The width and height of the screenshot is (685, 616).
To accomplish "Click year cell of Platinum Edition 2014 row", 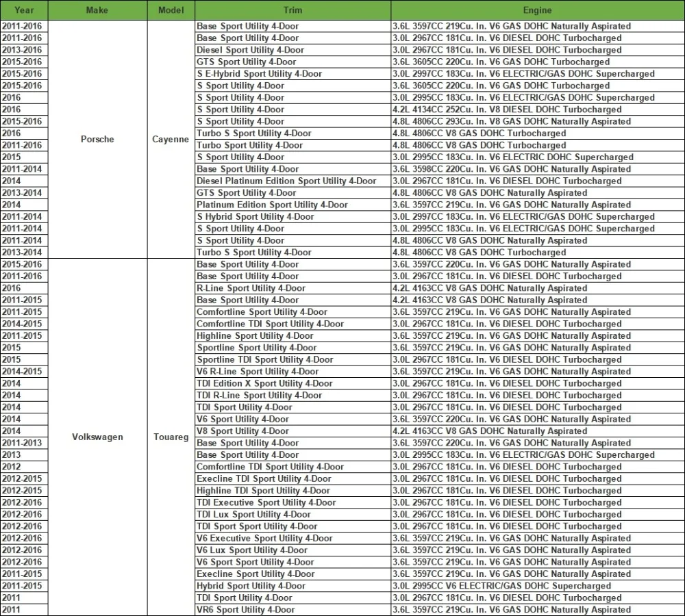I will tap(24, 205).
